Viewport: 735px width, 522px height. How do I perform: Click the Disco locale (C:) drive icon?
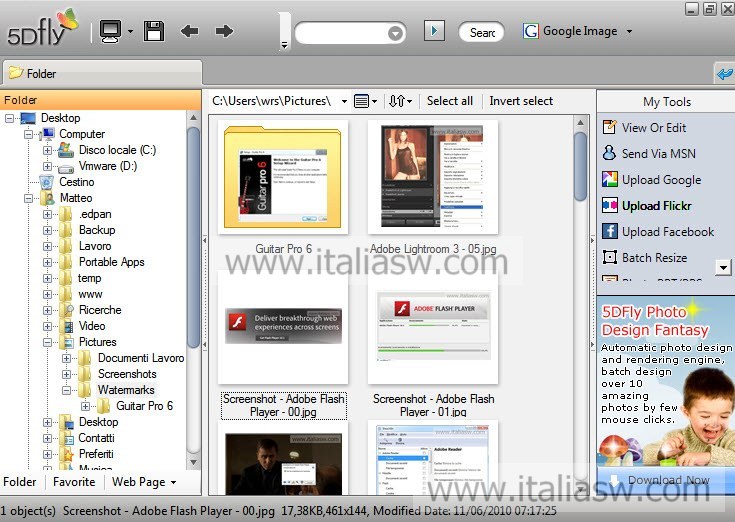click(x=66, y=150)
